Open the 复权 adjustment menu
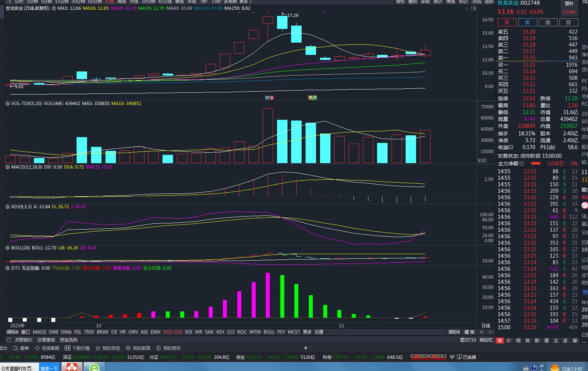 point(401,2)
